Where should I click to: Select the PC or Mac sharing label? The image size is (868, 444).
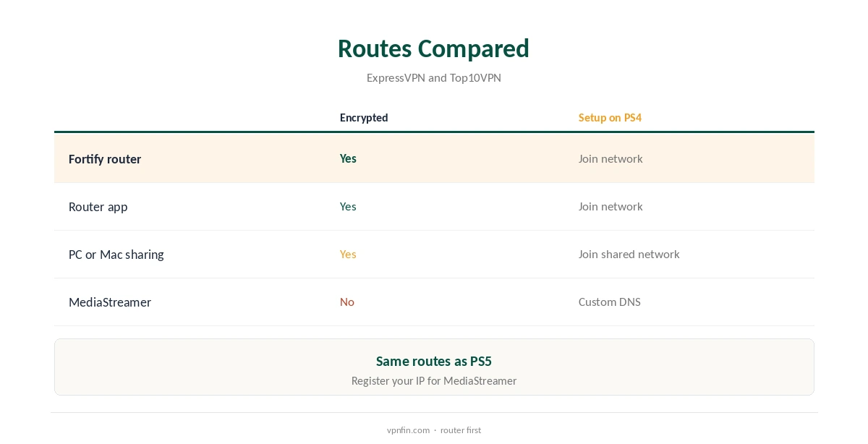point(116,255)
